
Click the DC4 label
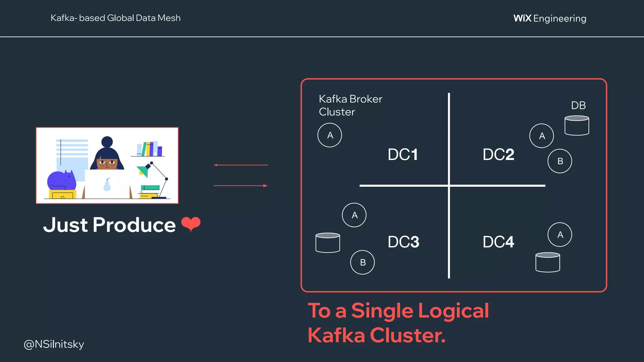(x=498, y=242)
